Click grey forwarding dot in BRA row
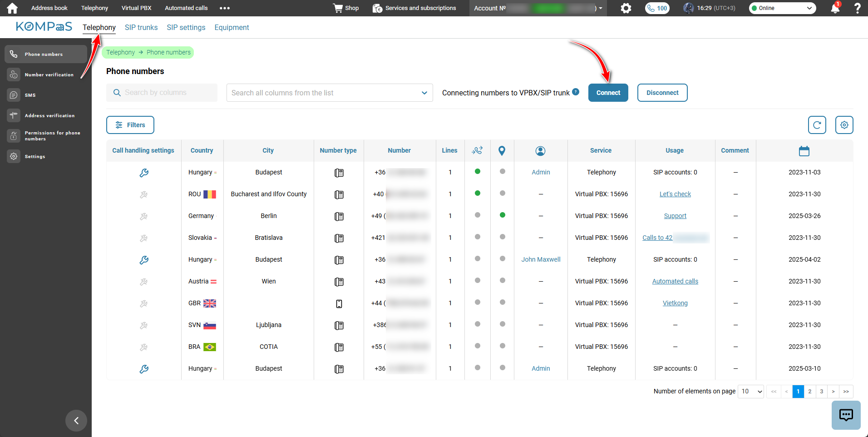 [x=478, y=346]
